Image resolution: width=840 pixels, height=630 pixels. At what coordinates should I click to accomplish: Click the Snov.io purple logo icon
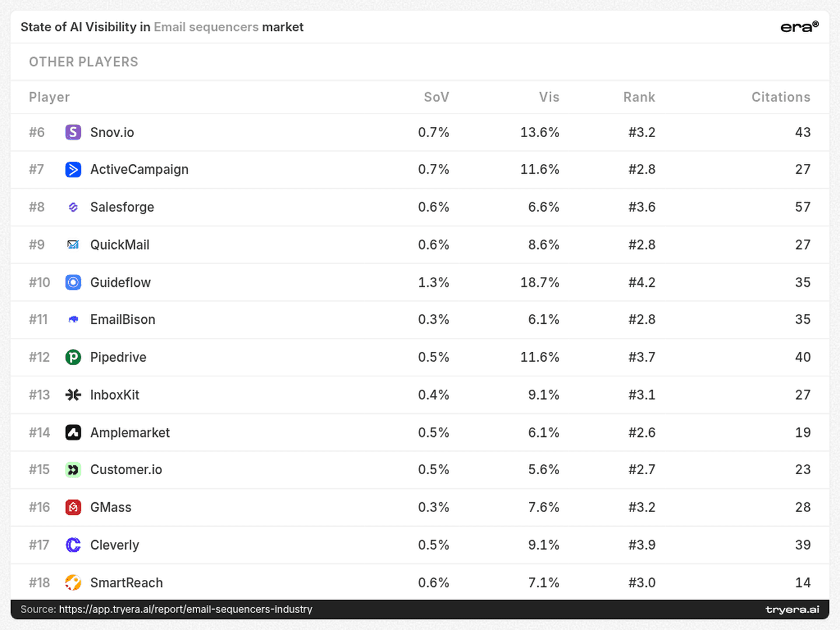[x=73, y=132]
